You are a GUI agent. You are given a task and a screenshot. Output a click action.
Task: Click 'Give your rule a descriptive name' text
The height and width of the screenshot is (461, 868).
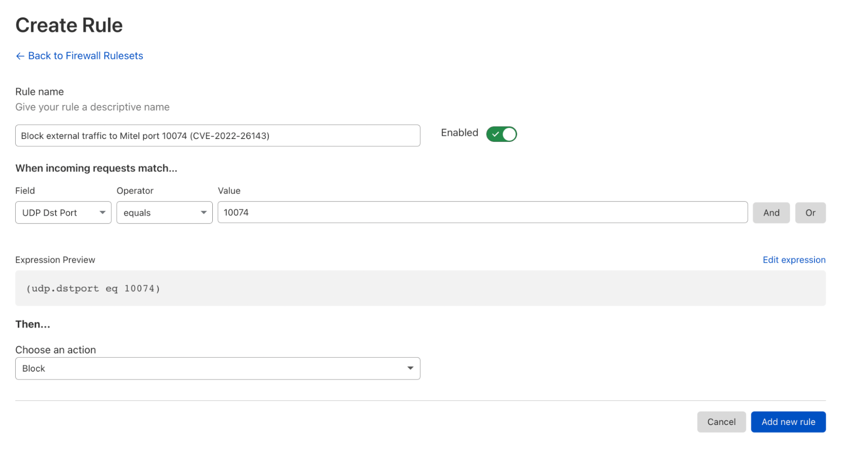[x=92, y=107]
